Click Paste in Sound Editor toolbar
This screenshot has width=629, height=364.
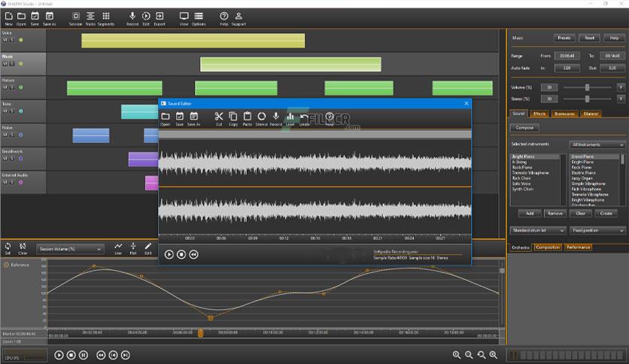tap(247, 119)
